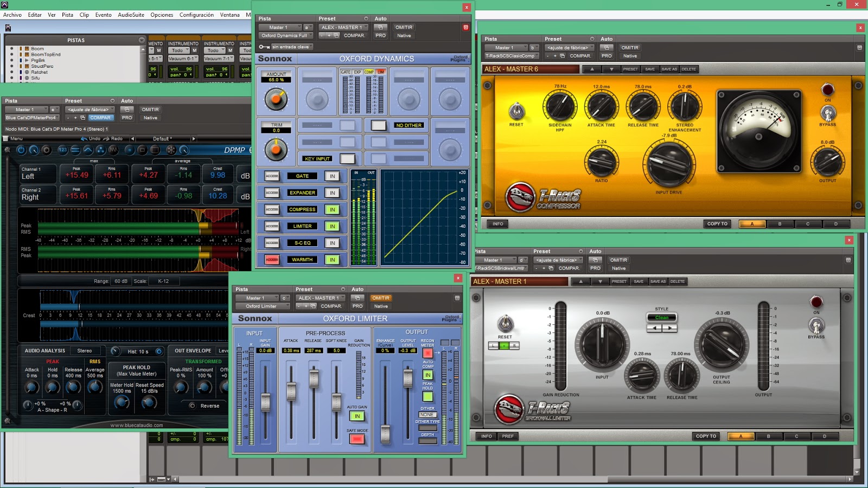Click the STEREO ENHANCEMENT knob on Compressor
868x488 pixels.
684,106
